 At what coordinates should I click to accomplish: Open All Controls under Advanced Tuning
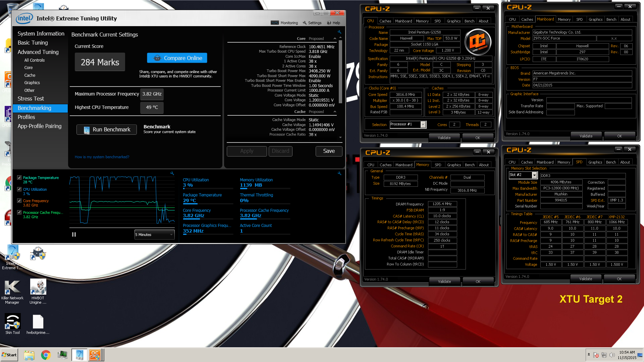34,60
